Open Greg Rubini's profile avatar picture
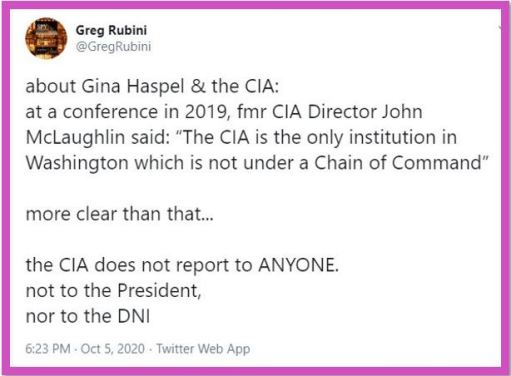Screen dimensions: 511x376 click(46, 38)
